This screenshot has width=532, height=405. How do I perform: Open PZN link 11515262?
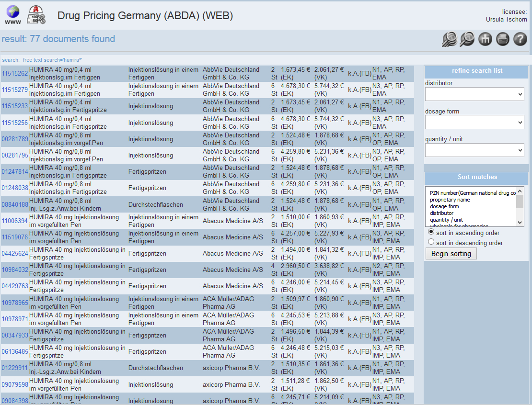[14, 74]
